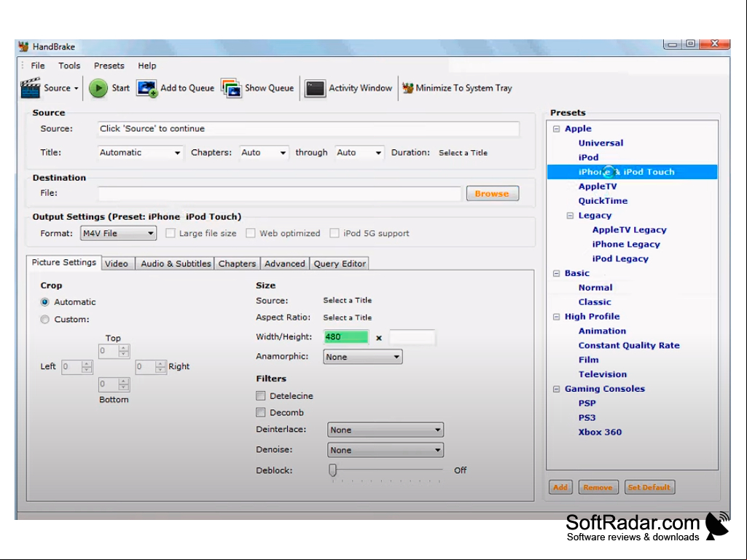Click the HandBrake title bar app icon
This screenshot has width=747, height=560.
coord(24,46)
